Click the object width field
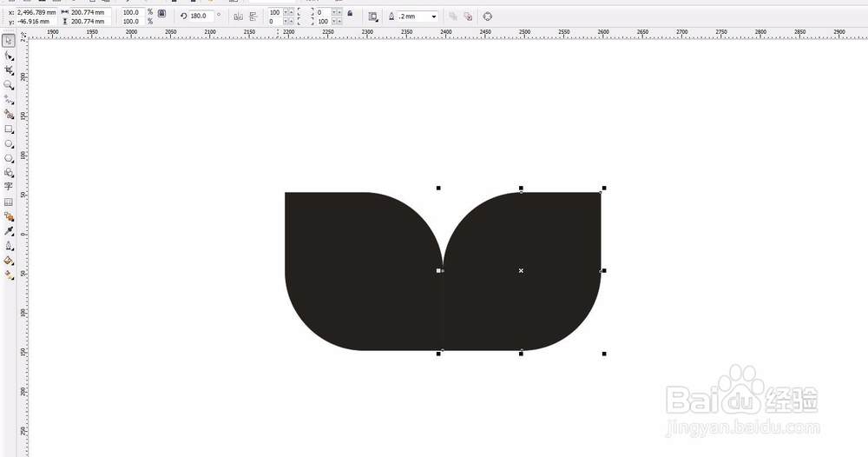 [90, 12]
